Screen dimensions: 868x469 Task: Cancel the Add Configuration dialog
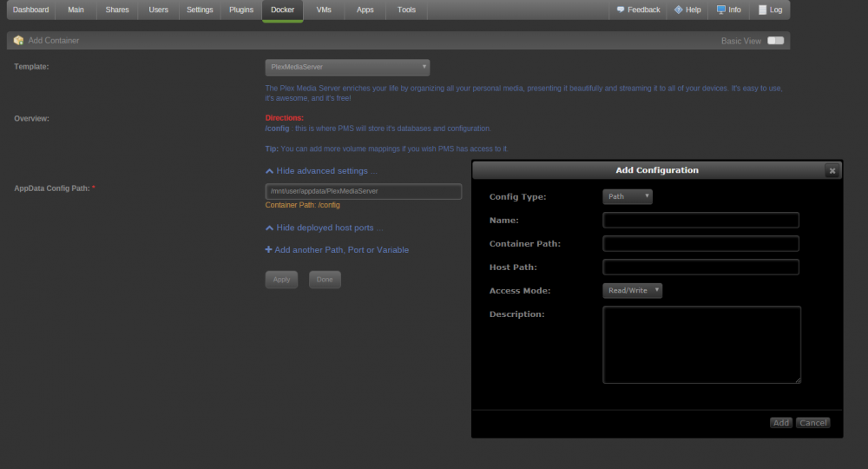812,422
